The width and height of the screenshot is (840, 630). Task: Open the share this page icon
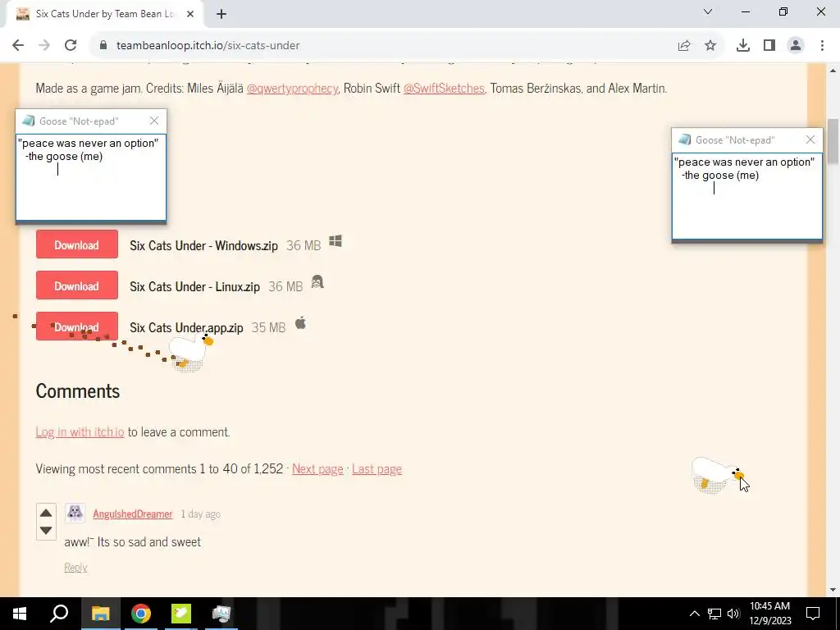(684, 46)
